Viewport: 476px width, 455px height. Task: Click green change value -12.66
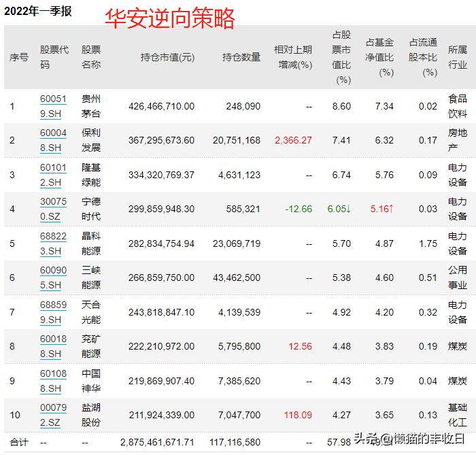[x=299, y=209]
